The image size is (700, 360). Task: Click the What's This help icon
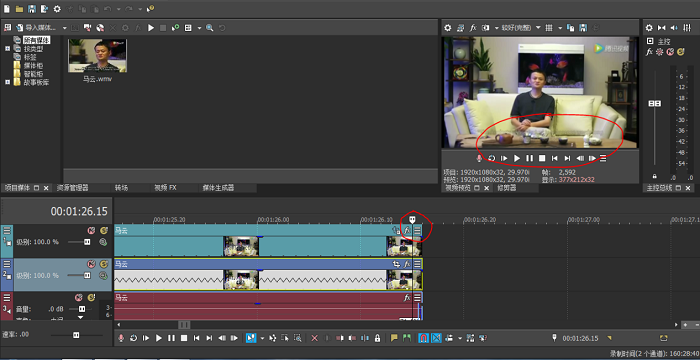tap(150, 9)
